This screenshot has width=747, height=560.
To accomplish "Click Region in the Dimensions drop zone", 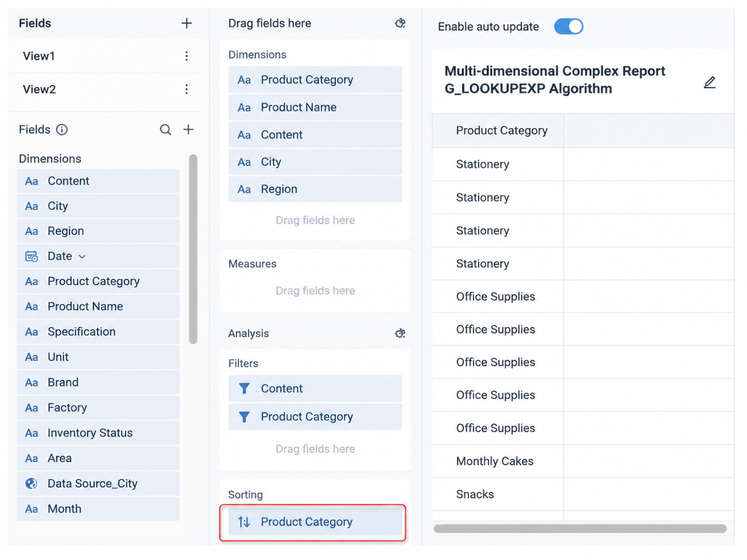I will tap(315, 189).
